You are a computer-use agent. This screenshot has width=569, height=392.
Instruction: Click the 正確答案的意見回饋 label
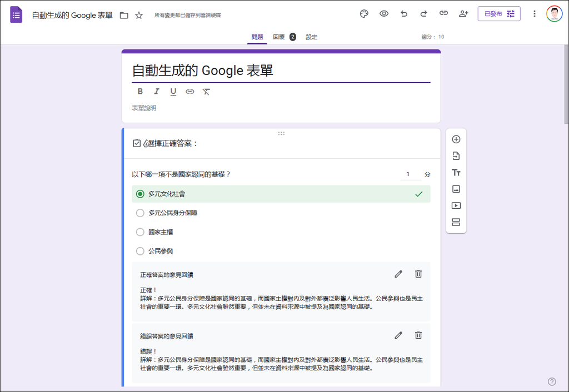pos(167,275)
